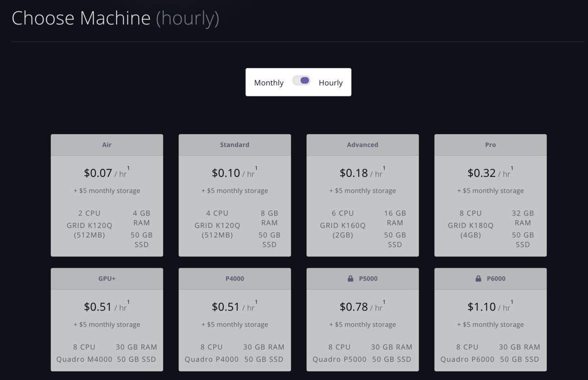The image size is (588, 380).
Task: Click the 6 CPU spec on Advanced card
Action: point(343,213)
